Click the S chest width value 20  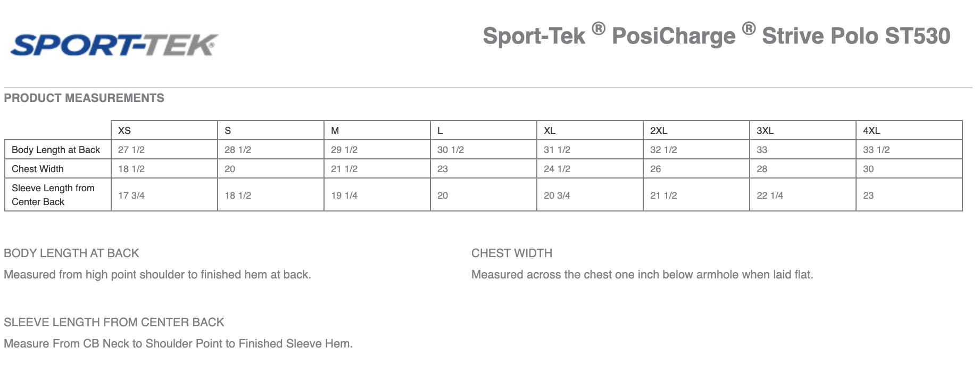(230, 169)
